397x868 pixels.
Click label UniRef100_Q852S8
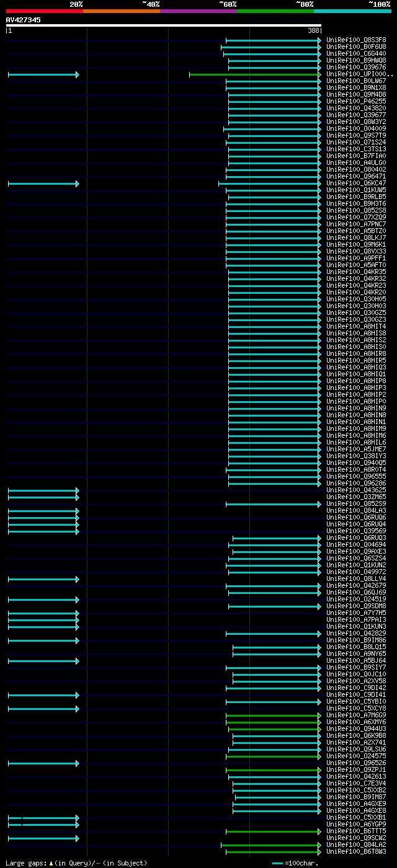pos(356,210)
